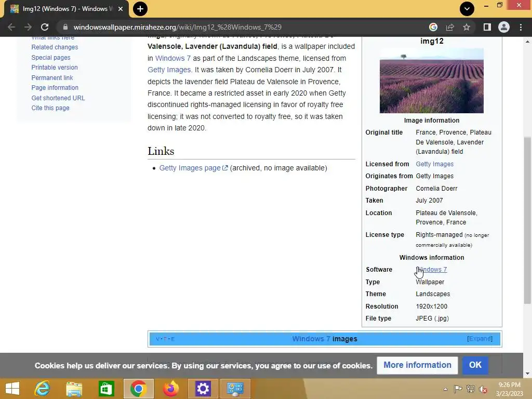The height and width of the screenshot is (399, 532).
Task: Open Windows 7 link in article text
Action: (x=172, y=58)
